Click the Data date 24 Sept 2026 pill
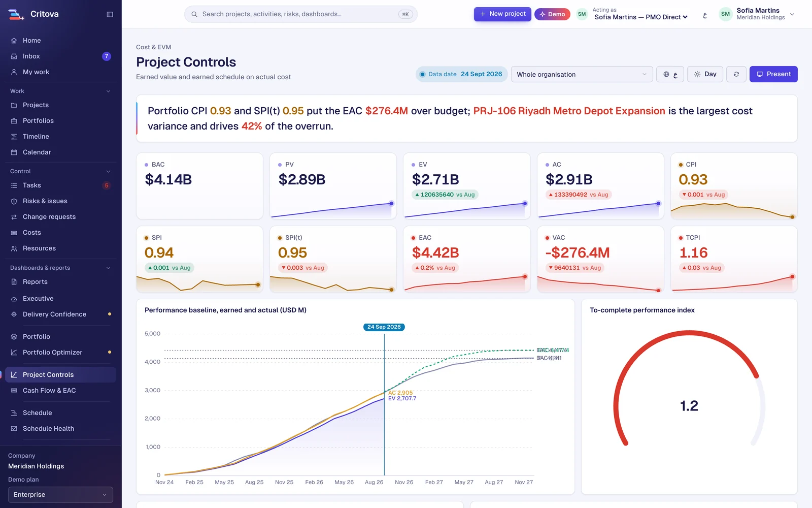This screenshot has height=508, width=812. coord(461,74)
